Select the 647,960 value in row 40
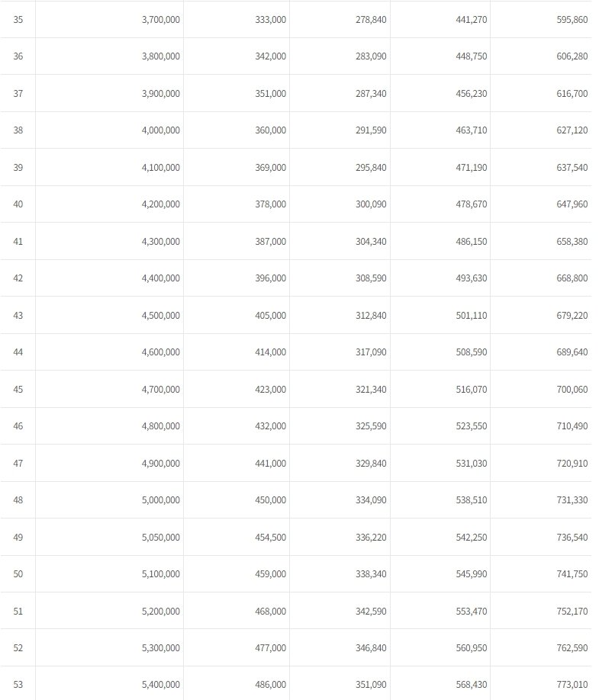Image resolution: width=599 pixels, height=700 pixels. pos(572,204)
